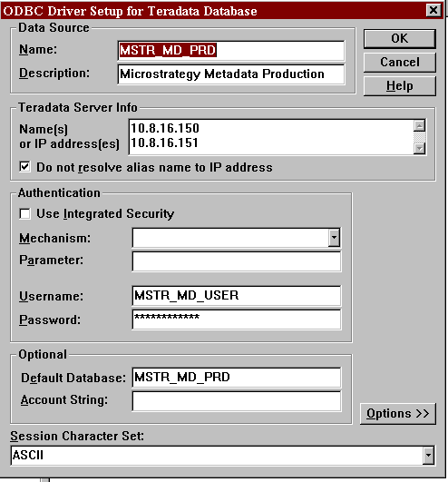Screen dimensions: 448x482
Task: Cancel the ODBC driver setup
Action: tap(400, 63)
